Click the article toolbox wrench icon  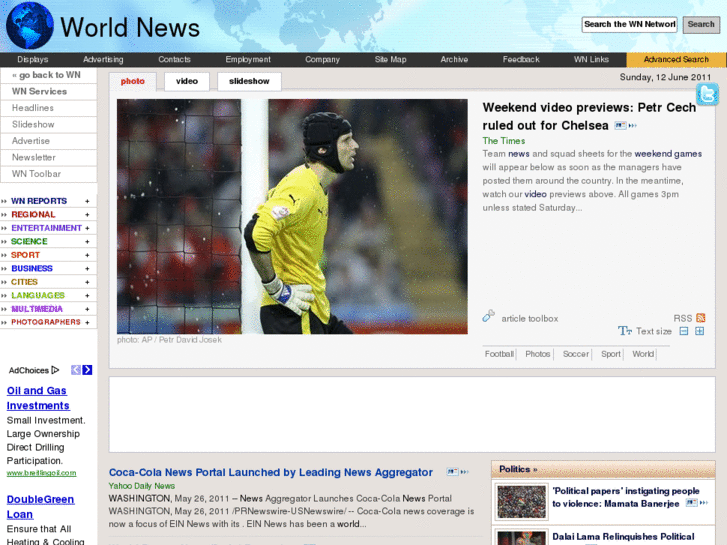489,316
